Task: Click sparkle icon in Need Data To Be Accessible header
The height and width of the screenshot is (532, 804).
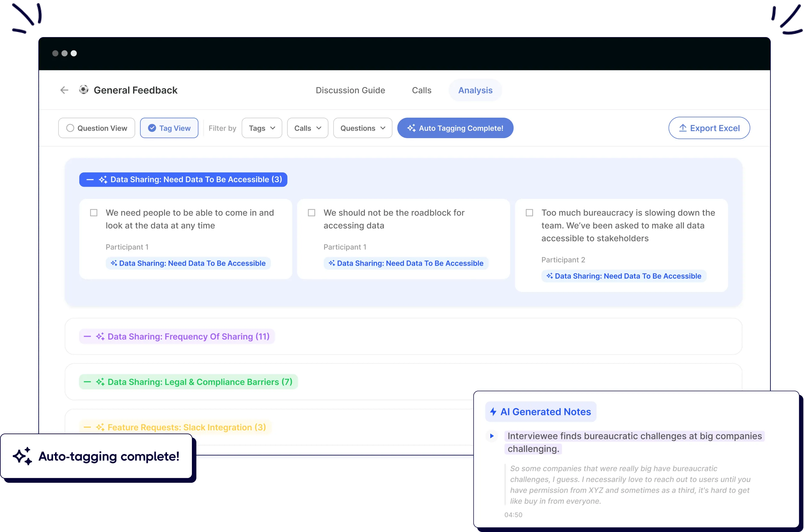Action: tap(103, 179)
